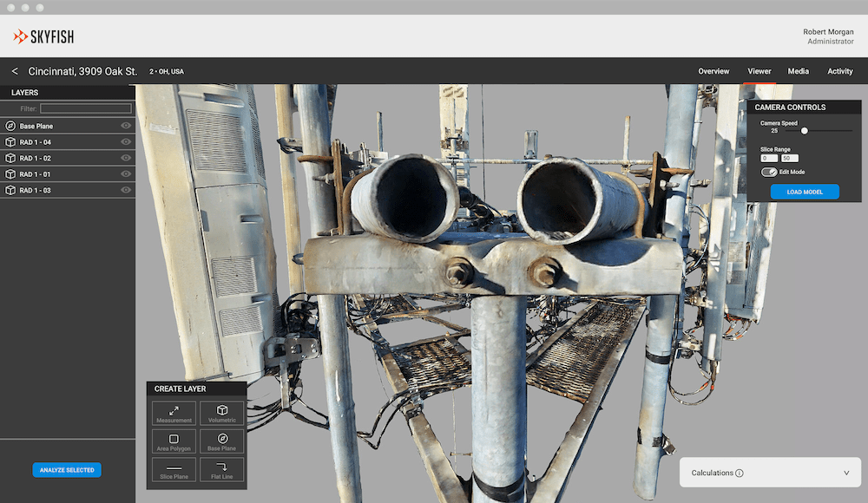Image resolution: width=868 pixels, height=503 pixels.
Task: Click the cube icon of RAD 1 - 01
Action: [x=10, y=173]
